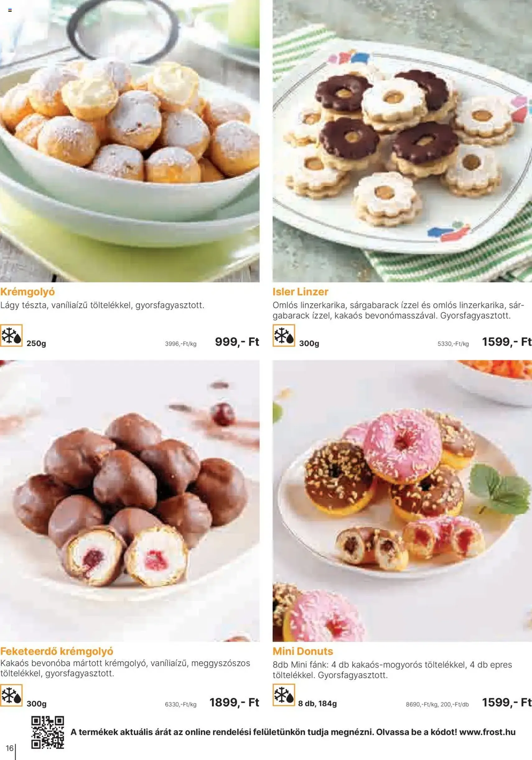Click the snowflake icon under Feketeerdő krémgolyó
The image size is (532, 760).
click(11, 695)
